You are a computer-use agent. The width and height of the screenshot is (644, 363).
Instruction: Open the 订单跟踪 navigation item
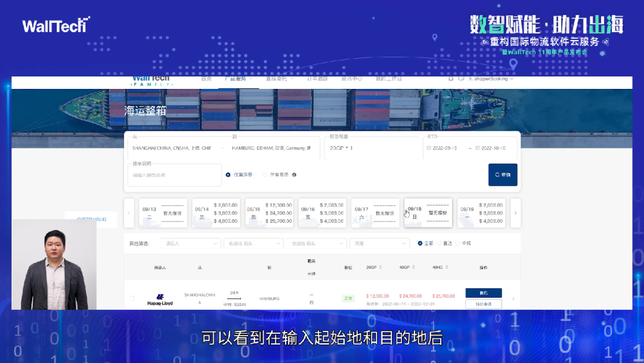click(317, 78)
